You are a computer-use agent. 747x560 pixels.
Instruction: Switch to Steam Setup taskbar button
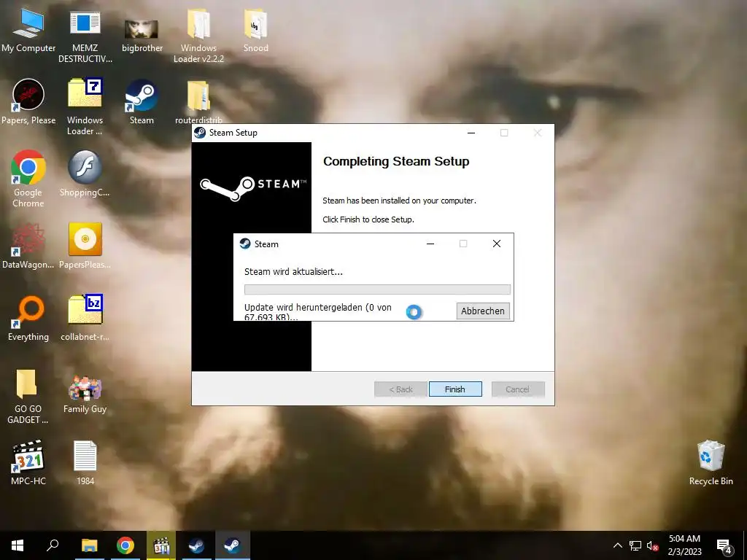[196, 545]
